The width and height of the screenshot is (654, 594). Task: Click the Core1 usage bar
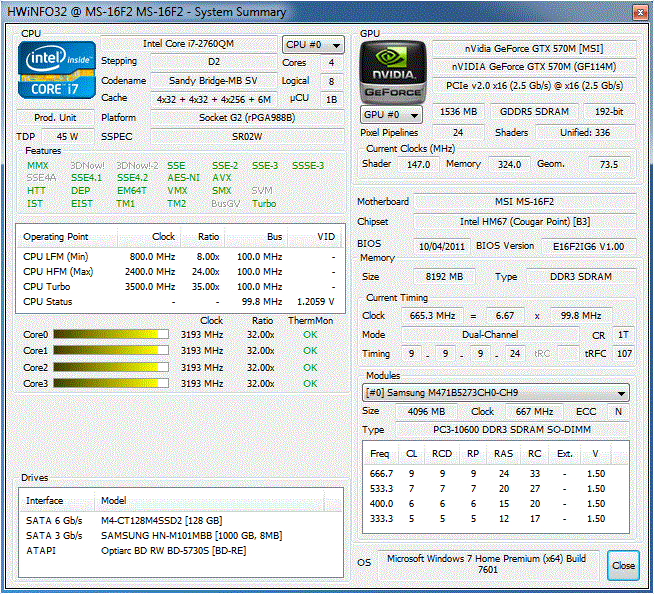[111, 350]
